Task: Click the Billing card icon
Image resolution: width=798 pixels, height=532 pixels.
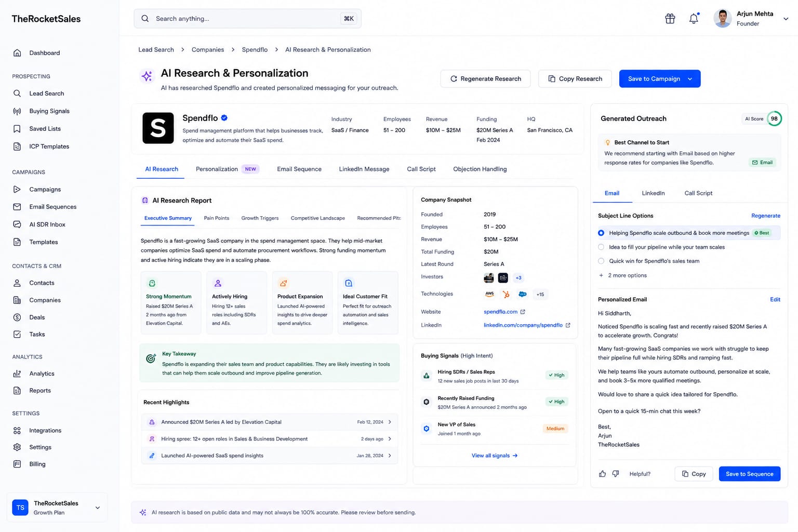Action: coord(17,464)
